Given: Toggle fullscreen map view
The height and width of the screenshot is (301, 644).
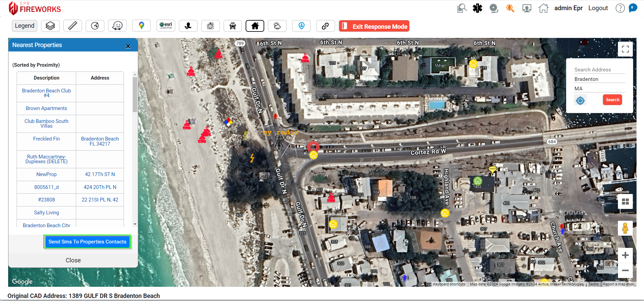Looking at the screenshot, I should (625, 49).
